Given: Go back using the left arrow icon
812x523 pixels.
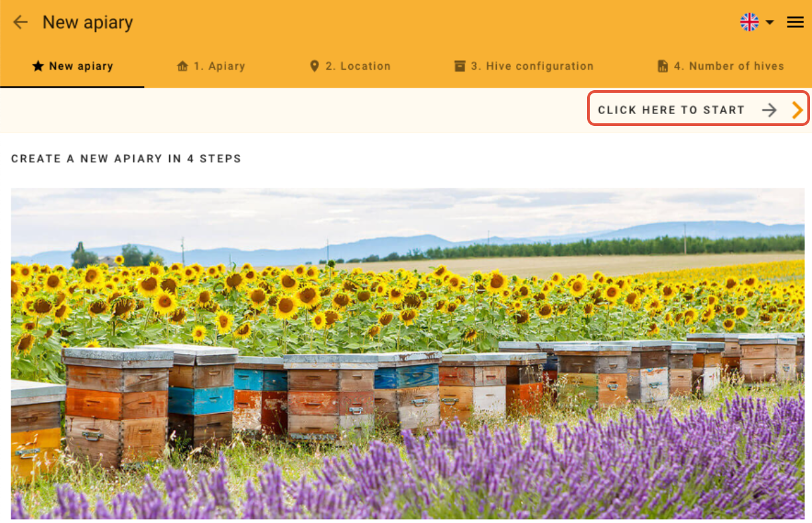Looking at the screenshot, I should pos(21,22).
